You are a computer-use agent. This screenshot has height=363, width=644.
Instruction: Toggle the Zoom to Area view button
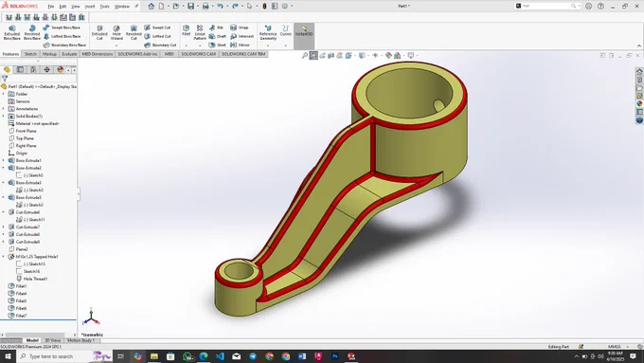313,56
